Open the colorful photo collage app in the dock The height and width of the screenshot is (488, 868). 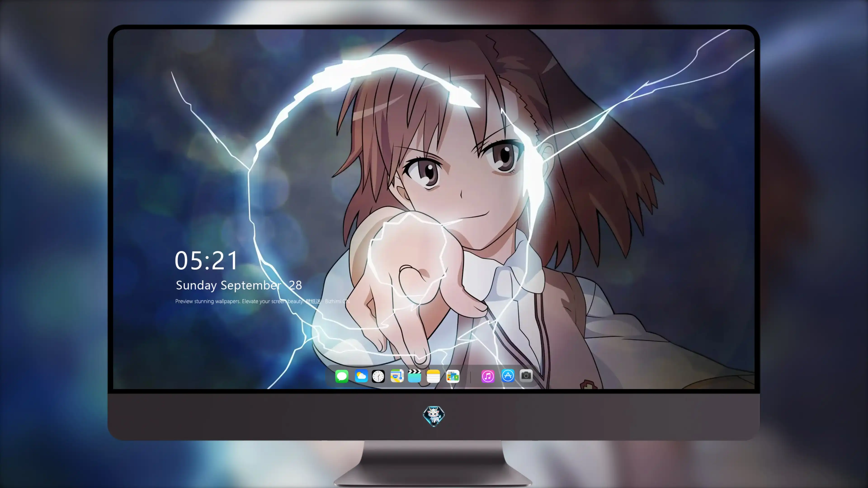click(x=453, y=376)
